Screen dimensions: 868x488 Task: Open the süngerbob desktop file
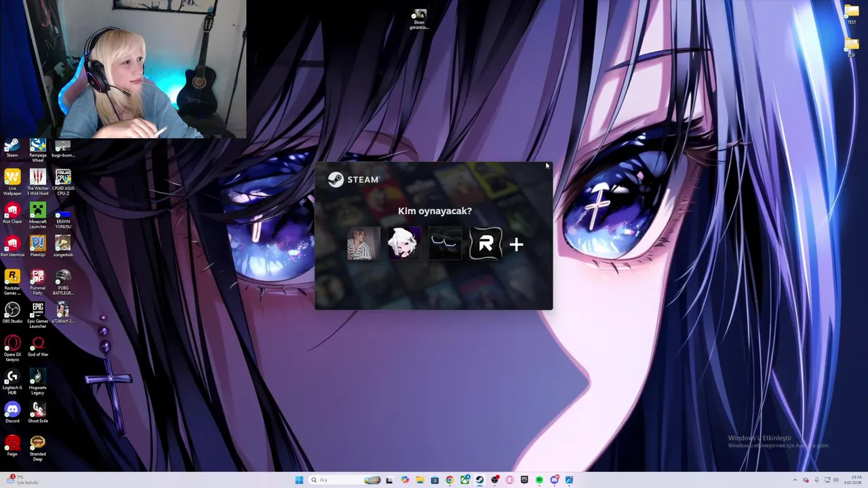63,247
